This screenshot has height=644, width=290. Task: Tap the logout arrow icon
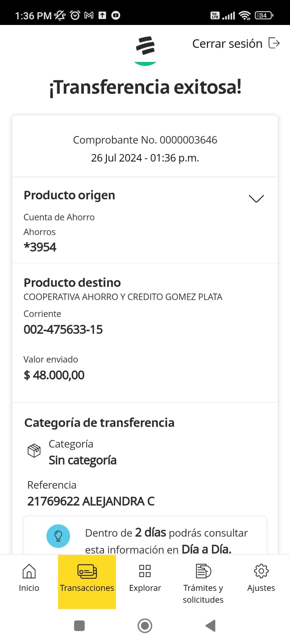[274, 43]
